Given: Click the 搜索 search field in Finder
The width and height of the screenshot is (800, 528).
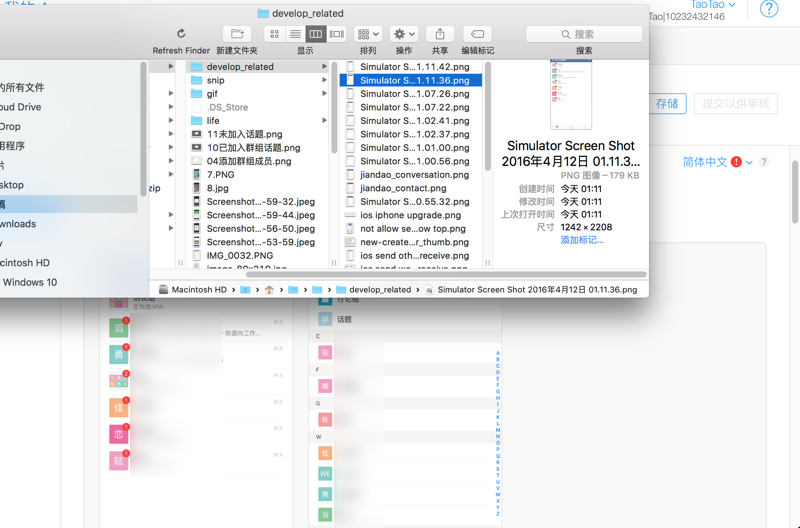Looking at the screenshot, I should pos(584,34).
